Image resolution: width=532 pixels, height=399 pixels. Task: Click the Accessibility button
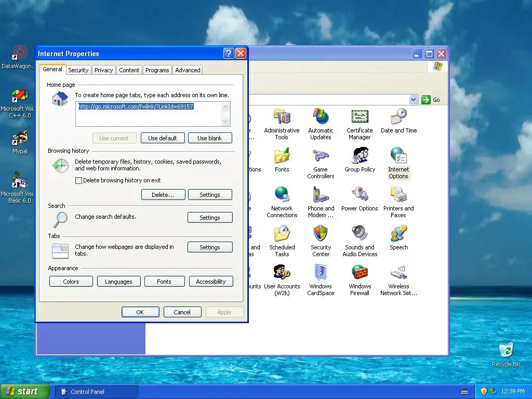pyautogui.click(x=211, y=281)
